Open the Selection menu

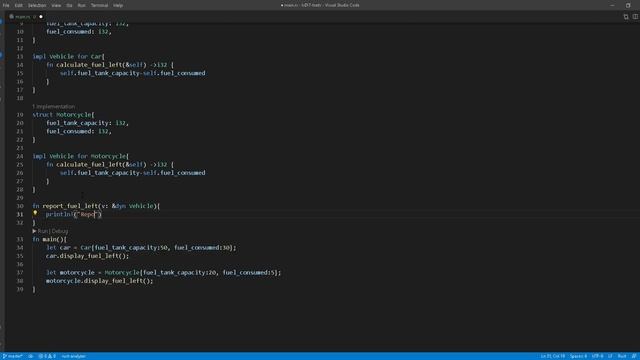(x=37, y=5)
